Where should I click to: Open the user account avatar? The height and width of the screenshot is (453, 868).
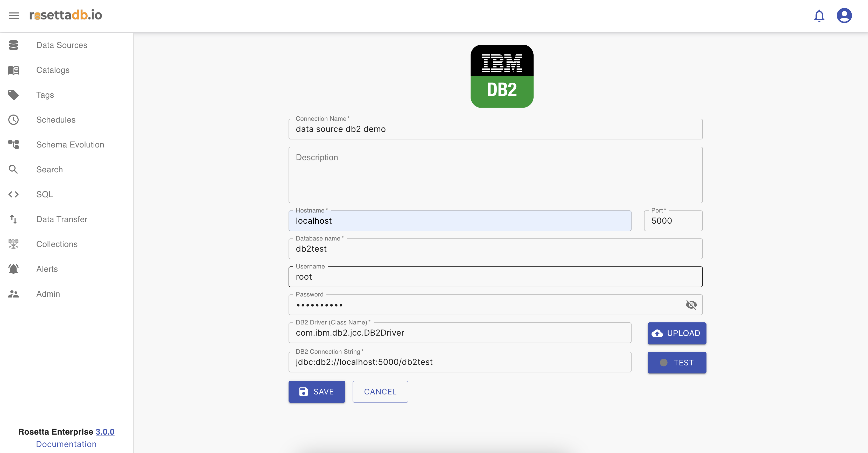pos(844,16)
